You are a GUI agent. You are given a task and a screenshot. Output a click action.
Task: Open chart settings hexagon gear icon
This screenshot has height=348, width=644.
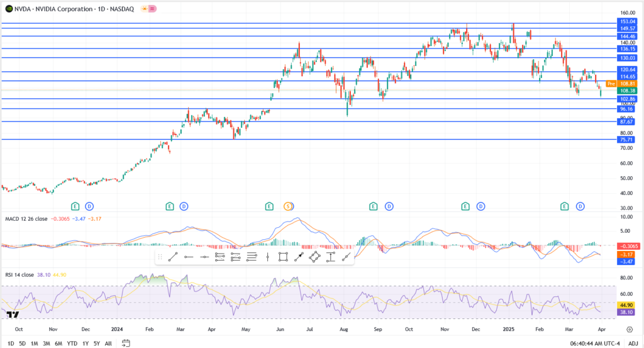point(629,329)
